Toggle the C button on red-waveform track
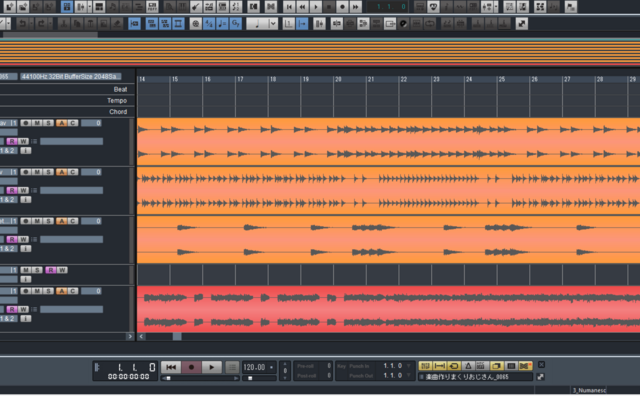This screenshot has height=396, width=640. pyautogui.click(x=73, y=291)
